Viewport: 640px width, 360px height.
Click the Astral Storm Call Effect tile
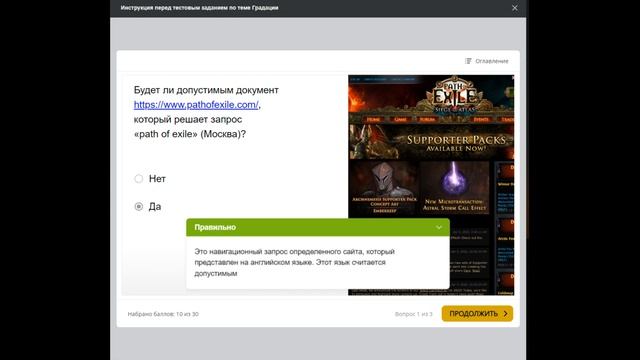tap(454, 187)
